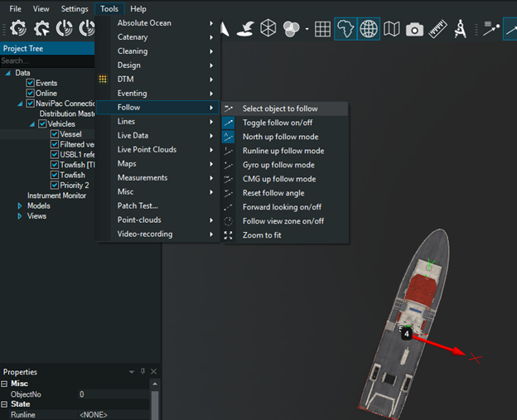Click Zoom to fit icon
The image size is (517, 420).
point(228,235)
